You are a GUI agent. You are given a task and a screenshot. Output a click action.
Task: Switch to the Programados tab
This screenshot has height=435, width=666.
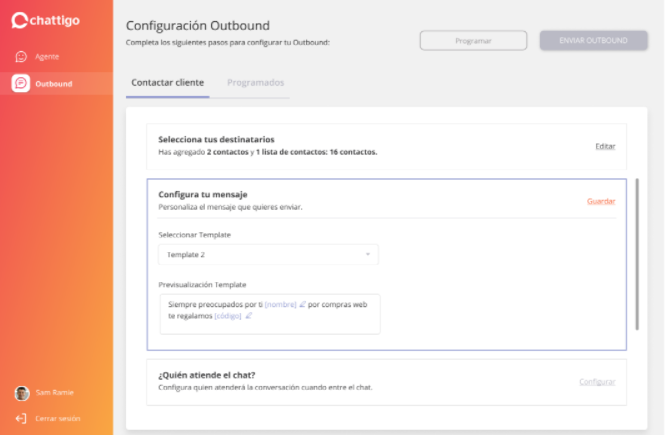point(255,82)
